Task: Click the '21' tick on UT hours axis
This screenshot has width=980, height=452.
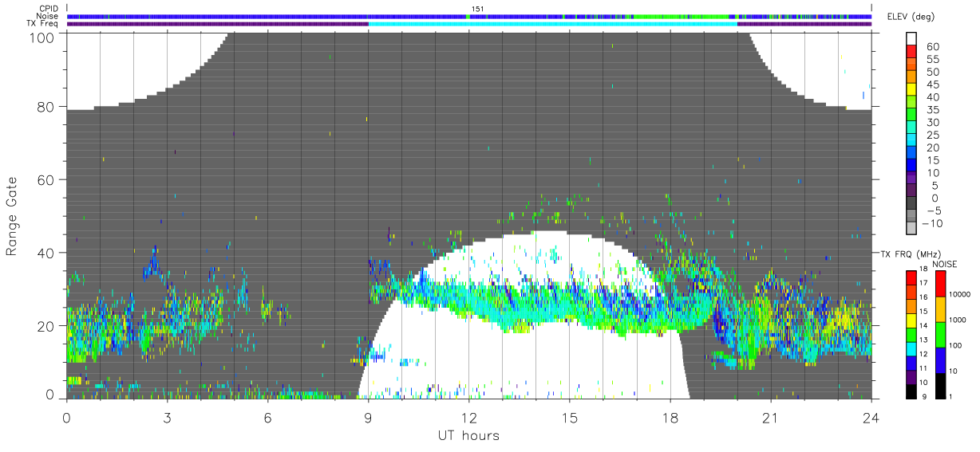Action: click(x=770, y=417)
